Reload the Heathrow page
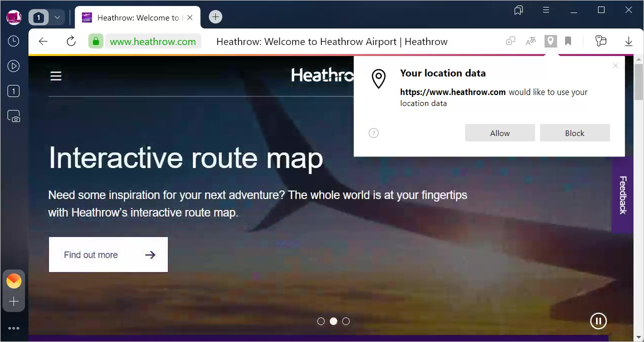Screen dimensions: 644x342 [x=71, y=41]
